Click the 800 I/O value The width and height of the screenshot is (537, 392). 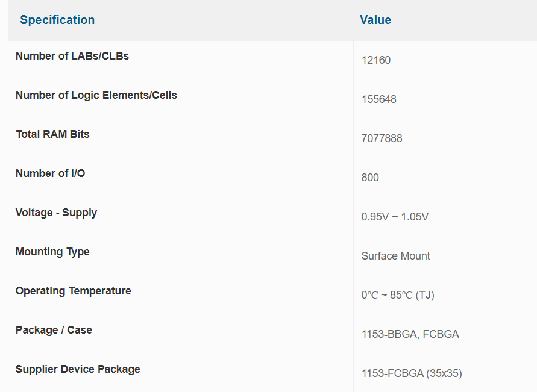tap(370, 178)
